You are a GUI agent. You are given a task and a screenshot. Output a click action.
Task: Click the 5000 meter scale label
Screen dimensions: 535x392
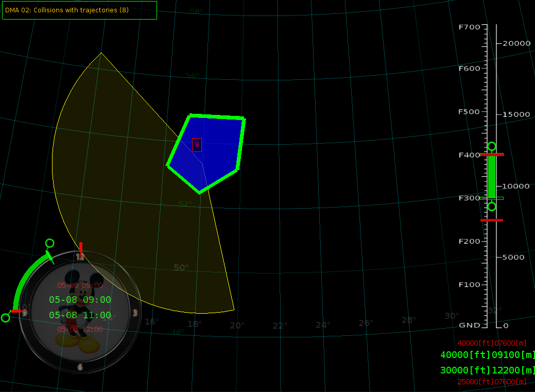click(x=513, y=257)
